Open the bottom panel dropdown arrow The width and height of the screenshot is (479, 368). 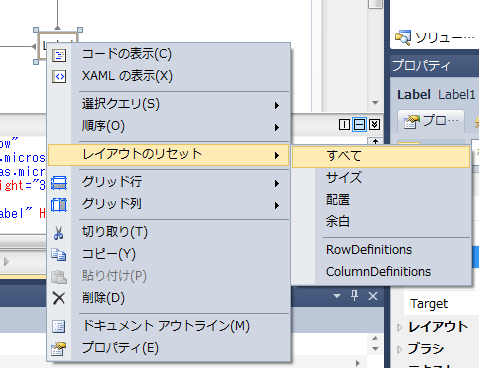pos(337,296)
